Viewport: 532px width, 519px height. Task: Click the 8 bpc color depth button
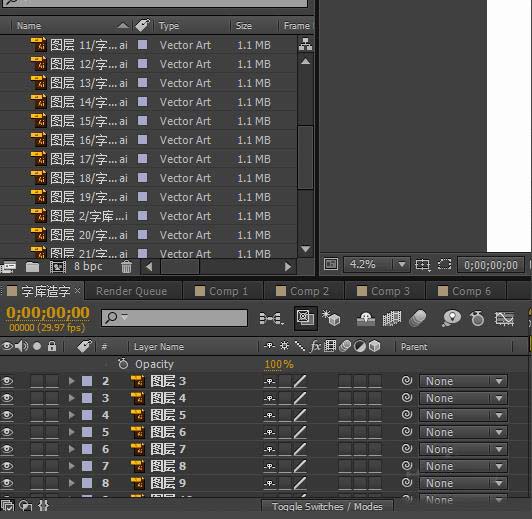88,266
